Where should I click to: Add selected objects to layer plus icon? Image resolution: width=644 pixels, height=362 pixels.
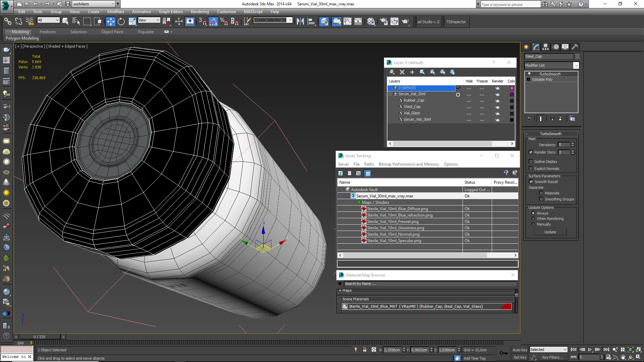[412, 72]
